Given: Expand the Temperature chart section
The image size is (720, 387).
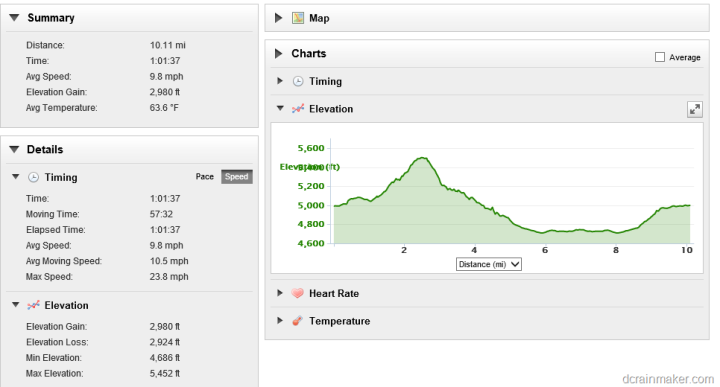Looking at the screenshot, I should [280, 320].
